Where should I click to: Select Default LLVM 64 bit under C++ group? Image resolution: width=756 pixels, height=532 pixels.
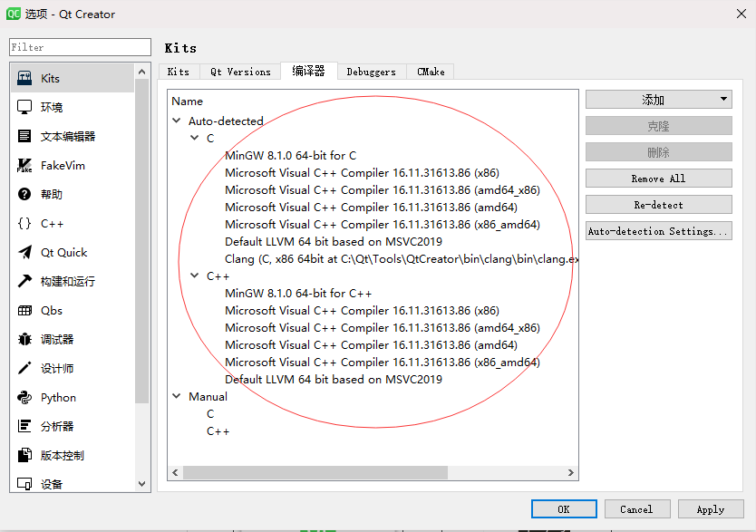334,379
